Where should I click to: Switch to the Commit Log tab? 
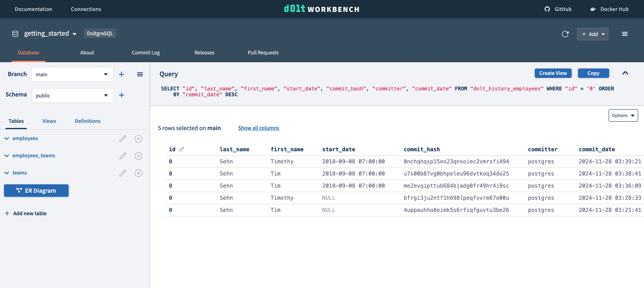point(146,53)
